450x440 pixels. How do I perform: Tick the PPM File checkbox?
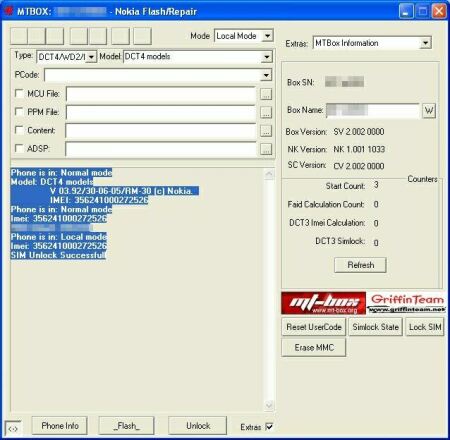(x=19, y=111)
